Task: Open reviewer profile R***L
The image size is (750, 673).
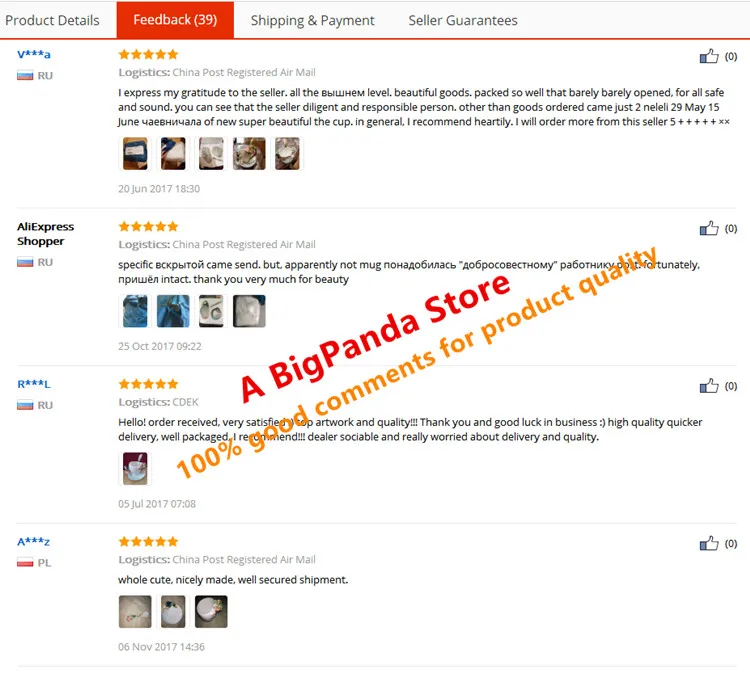Action: (x=33, y=384)
